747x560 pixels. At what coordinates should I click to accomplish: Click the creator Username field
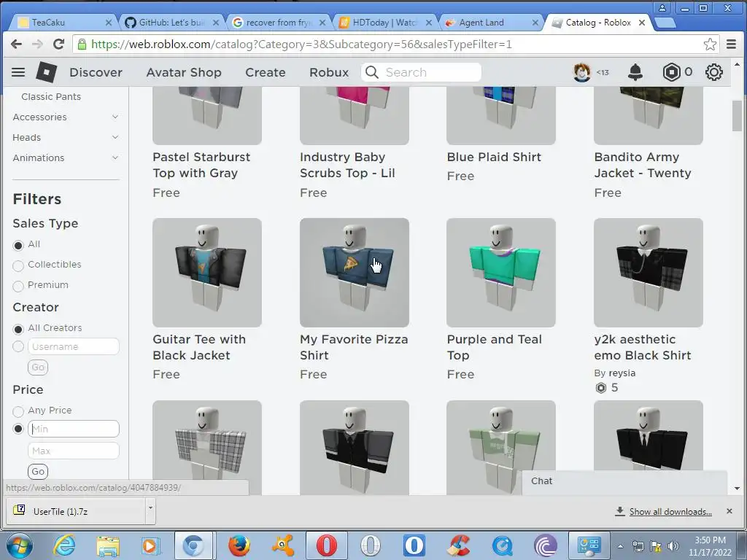tap(74, 346)
